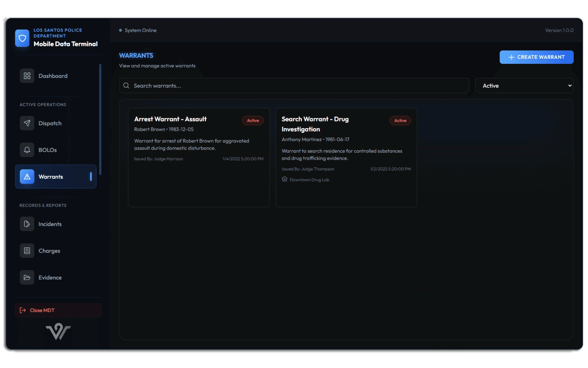Click the LSPD shield logo icon

pos(22,38)
